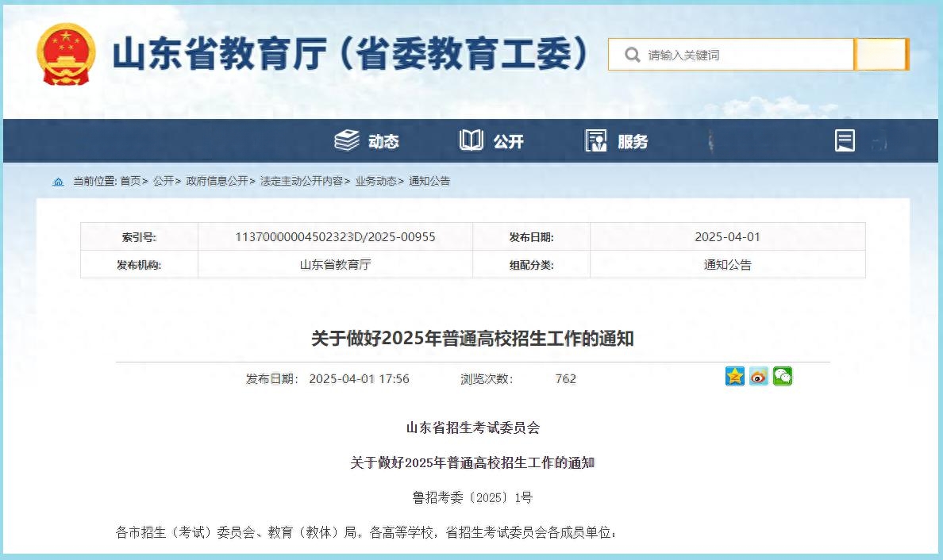This screenshot has width=943, height=560.
Task: Click the search submit button beside keyword box
Action: coord(880,55)
